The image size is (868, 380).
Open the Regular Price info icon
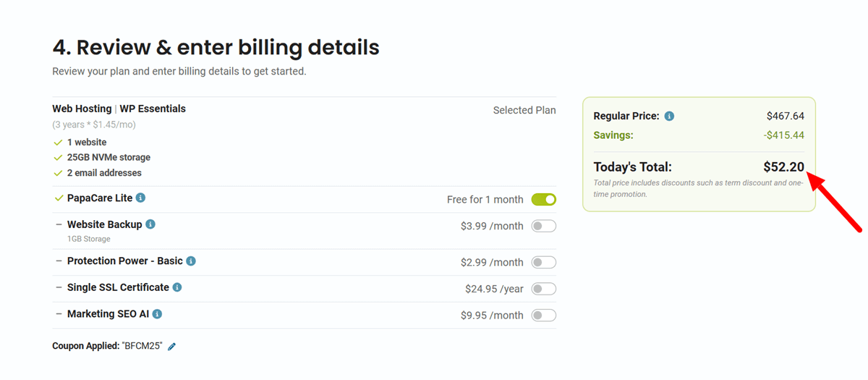669,116
